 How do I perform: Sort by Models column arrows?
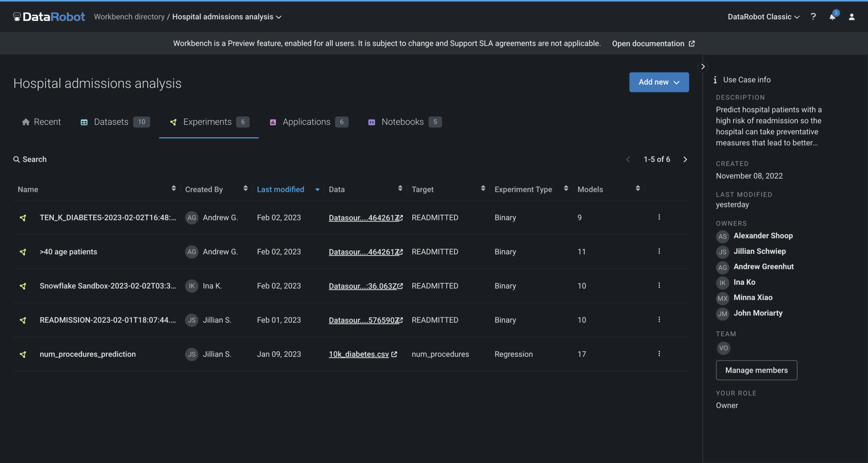pos(638,189)
